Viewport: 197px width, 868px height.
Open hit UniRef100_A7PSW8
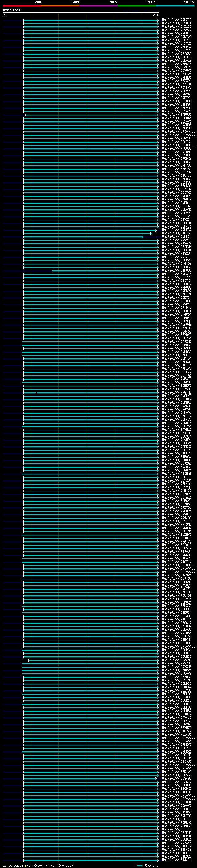tap(177, 139)
